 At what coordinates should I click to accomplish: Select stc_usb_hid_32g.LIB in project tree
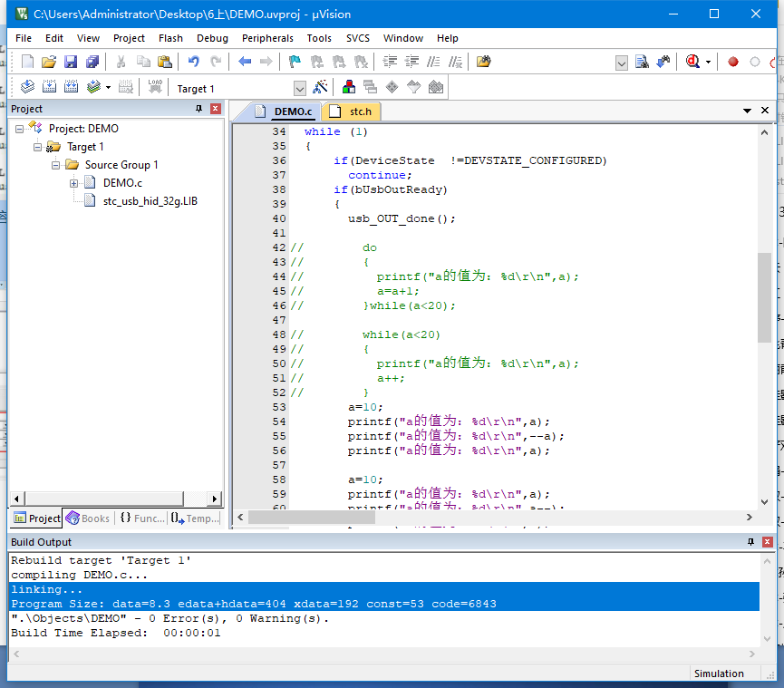[x=150, y=201]
